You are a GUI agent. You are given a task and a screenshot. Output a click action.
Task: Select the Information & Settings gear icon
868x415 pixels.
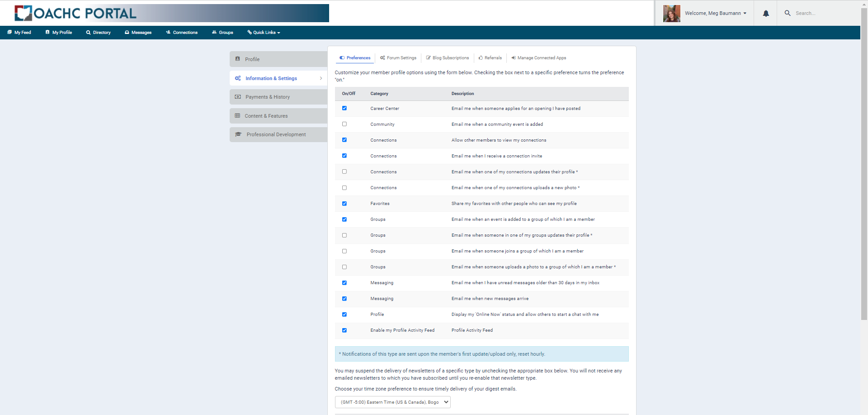coord(238,78)
